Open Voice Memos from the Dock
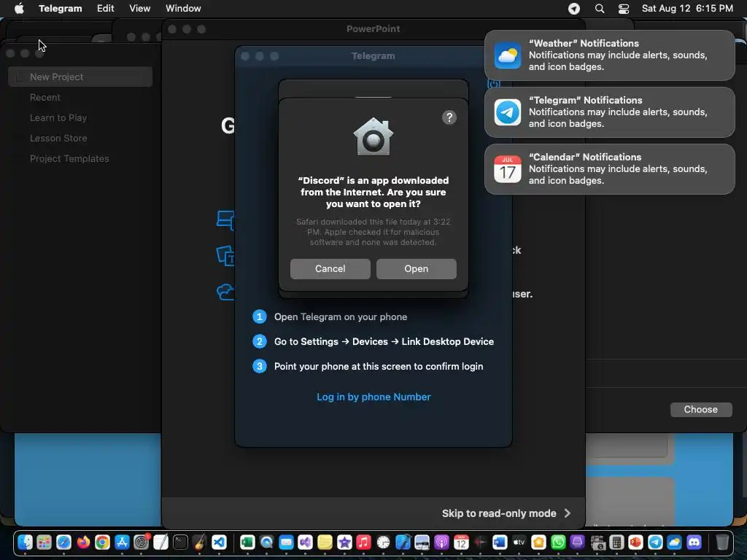This screenshot has width=747, height=560. tap(480, 542)
